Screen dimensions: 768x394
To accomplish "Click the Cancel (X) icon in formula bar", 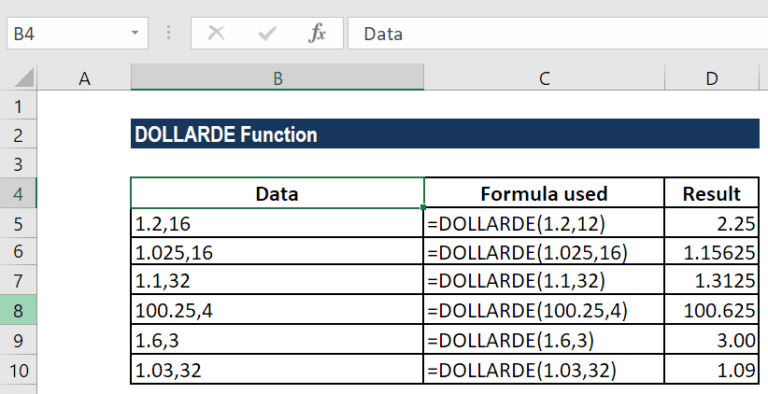I will click(x=216, y=33).
